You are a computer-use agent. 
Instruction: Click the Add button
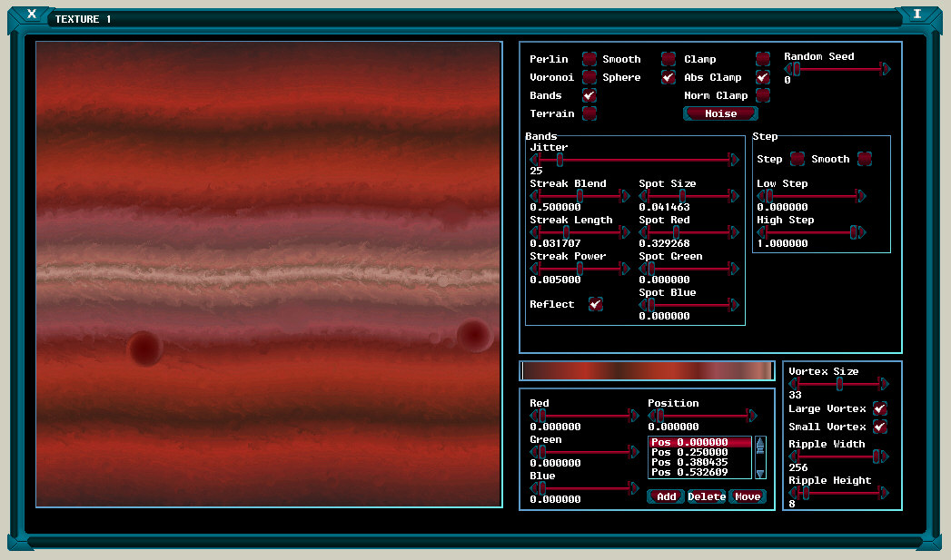pos(666,496)
